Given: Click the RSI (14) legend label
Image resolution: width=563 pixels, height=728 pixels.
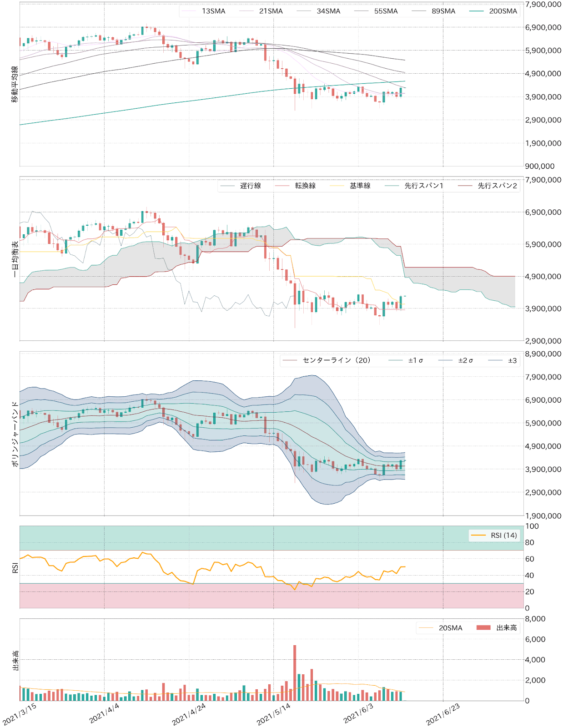Looking at the screenshot, I should 503,535.
